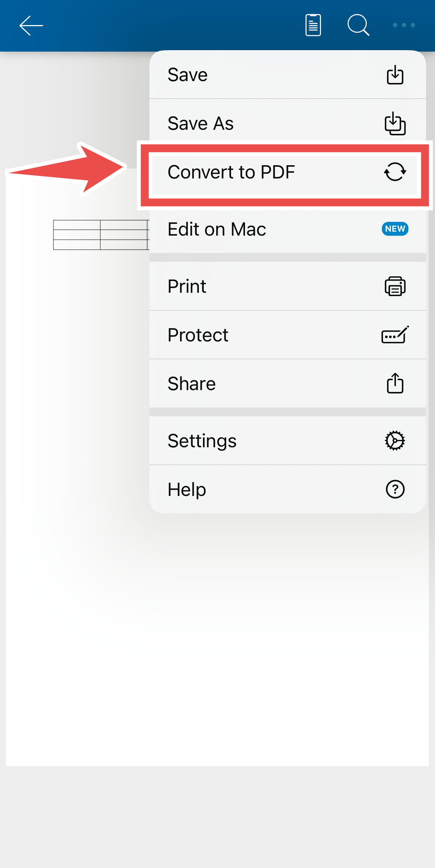Tap the NEW badge next to Edit on Mac
The image size is (435, 868).
pos(394,229)
